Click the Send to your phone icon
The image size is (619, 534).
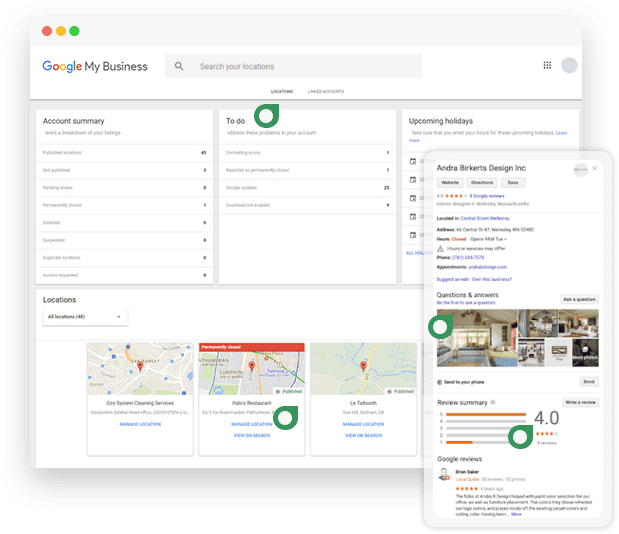tap(440, 382)
